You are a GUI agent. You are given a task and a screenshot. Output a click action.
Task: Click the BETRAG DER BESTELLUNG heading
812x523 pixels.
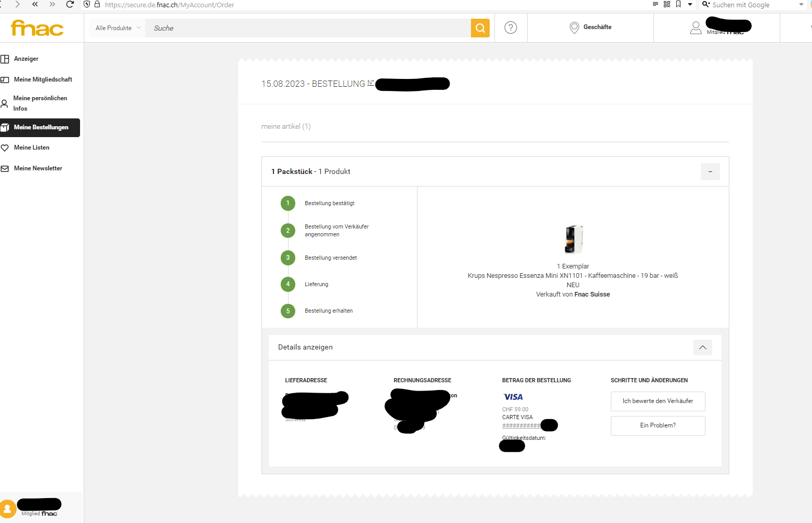coord(536,380)
